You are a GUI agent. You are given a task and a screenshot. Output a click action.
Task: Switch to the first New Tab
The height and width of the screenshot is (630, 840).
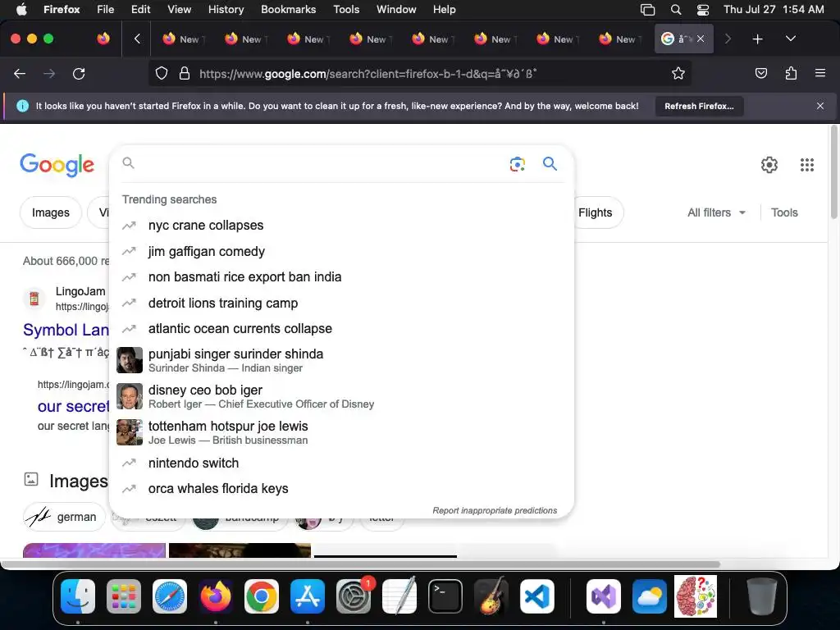coord(183,39)
